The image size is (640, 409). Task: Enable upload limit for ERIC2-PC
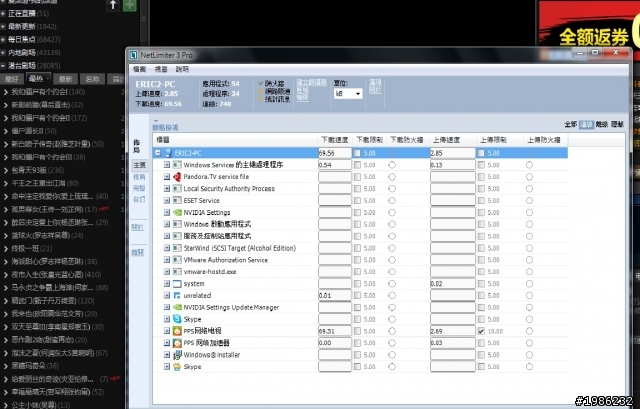(481, 153)
